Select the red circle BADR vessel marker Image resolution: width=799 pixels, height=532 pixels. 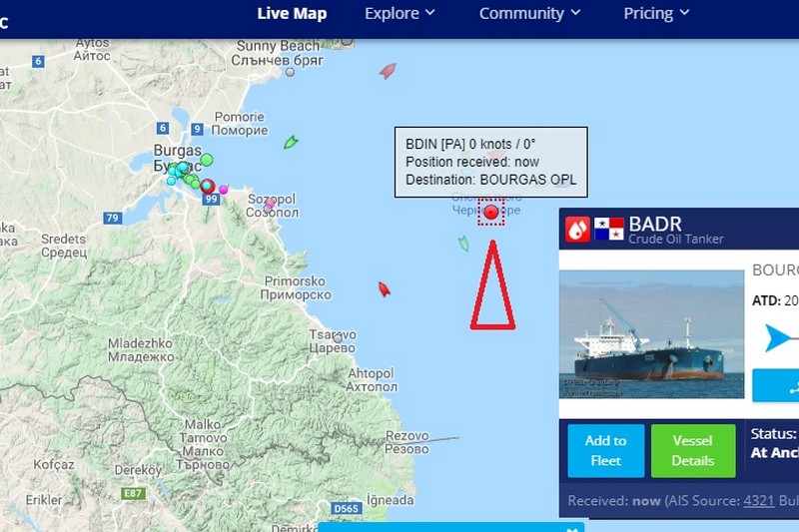[x=490, y=212]
